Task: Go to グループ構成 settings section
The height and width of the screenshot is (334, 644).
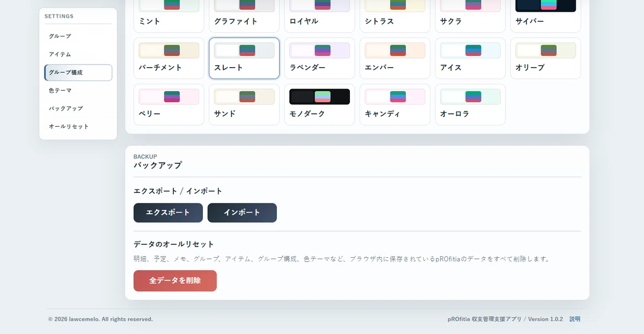Action: (78, 72)
